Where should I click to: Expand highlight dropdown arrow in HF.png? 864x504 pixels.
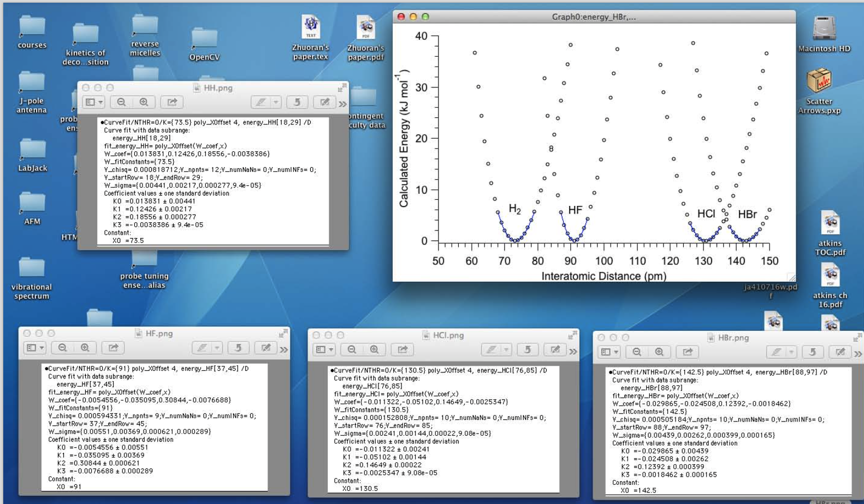[x=217, y=348]
